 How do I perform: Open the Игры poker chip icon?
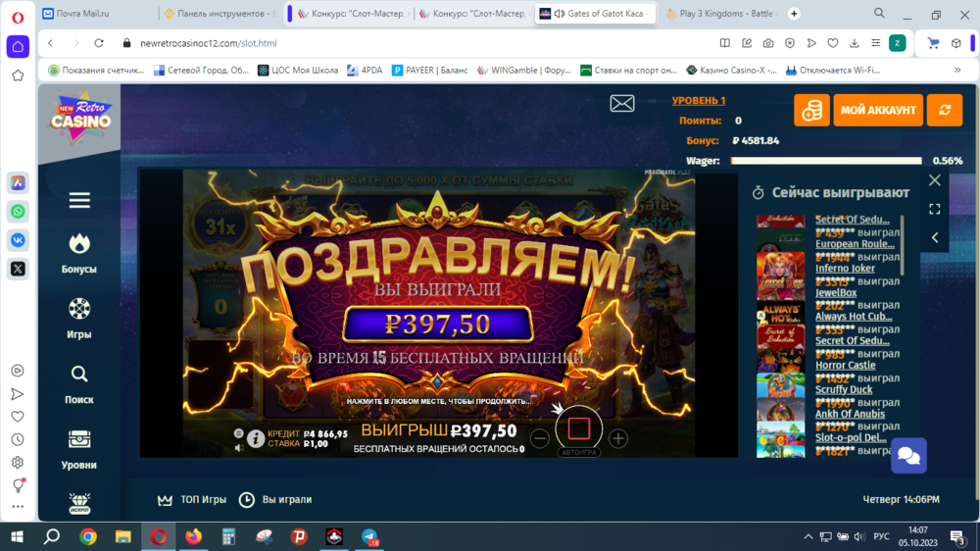[x=79, y=309]
